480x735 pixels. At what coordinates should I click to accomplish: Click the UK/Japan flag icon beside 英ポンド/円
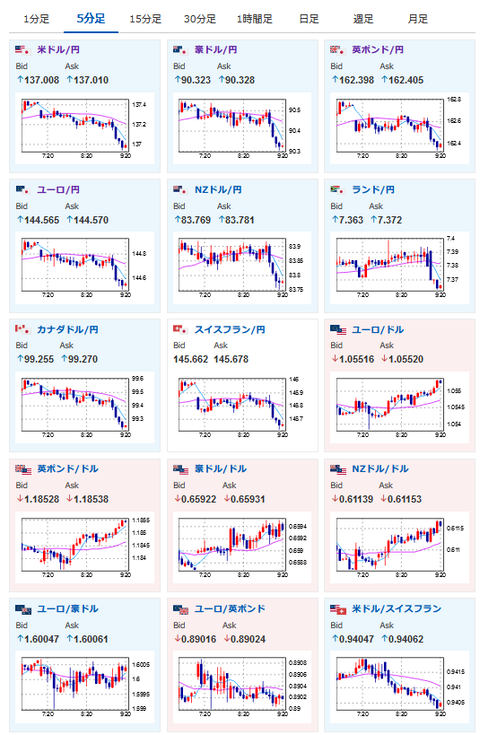tap(338, 50)
